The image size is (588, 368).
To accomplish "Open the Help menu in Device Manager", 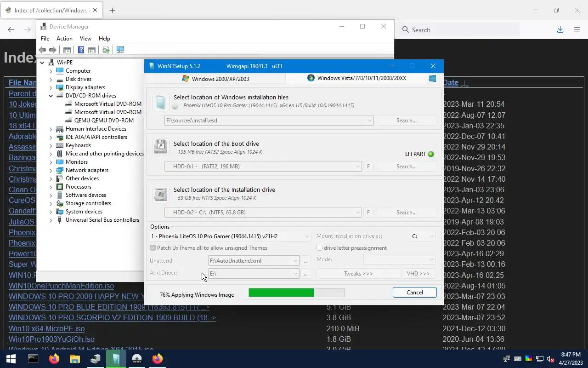I will [104, 39].
